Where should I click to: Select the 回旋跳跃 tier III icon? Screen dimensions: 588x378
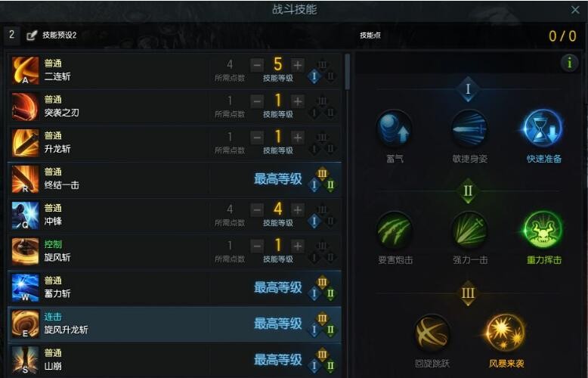pos(432,333)
